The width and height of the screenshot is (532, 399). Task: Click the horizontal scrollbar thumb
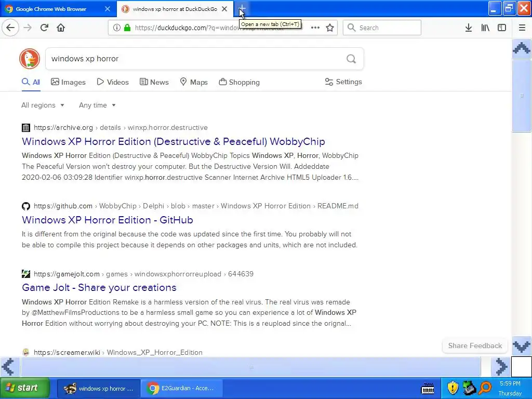pyautogui.click(x=251, y=367)
